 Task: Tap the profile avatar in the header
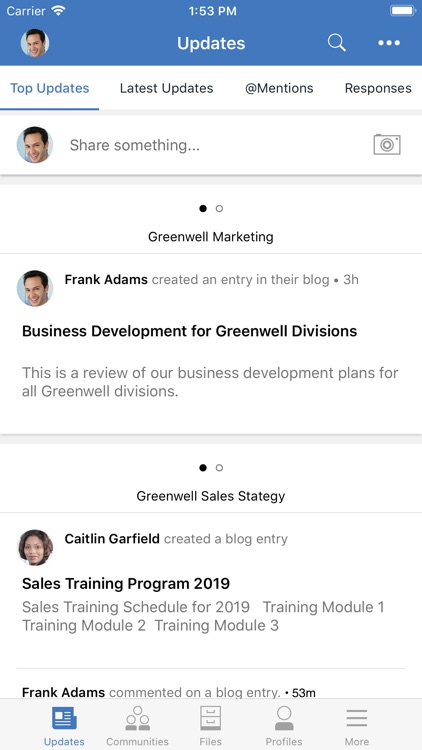(35, 43)
